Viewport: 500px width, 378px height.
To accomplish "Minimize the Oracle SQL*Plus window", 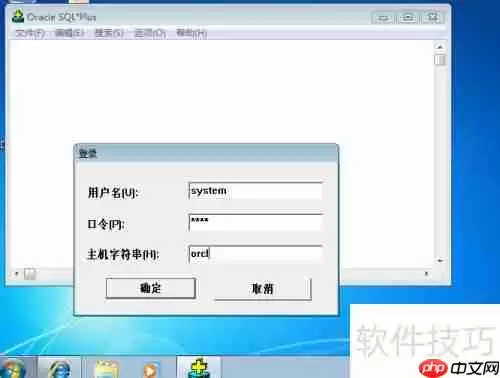I will [383, 17].
